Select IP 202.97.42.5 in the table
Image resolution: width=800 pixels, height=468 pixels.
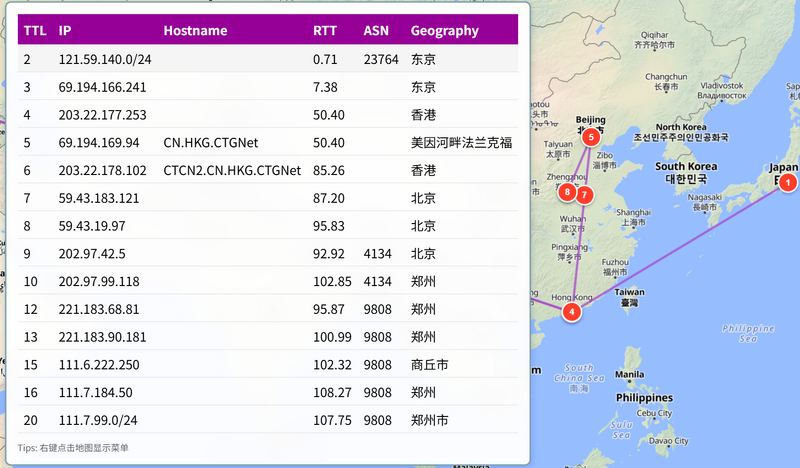click(92, 254)
